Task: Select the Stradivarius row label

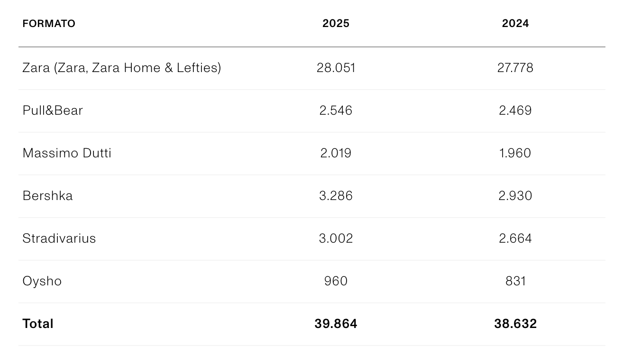Action: click(59, 238)
